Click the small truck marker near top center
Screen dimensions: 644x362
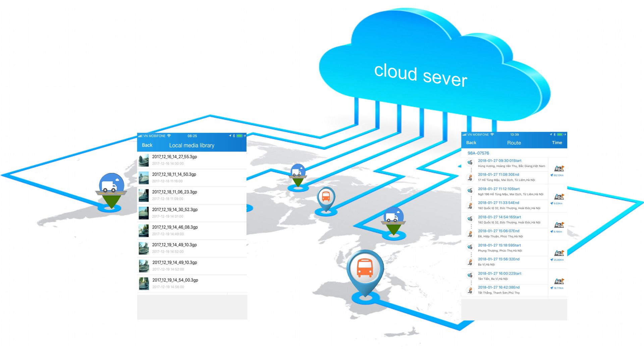coord(298,173)
